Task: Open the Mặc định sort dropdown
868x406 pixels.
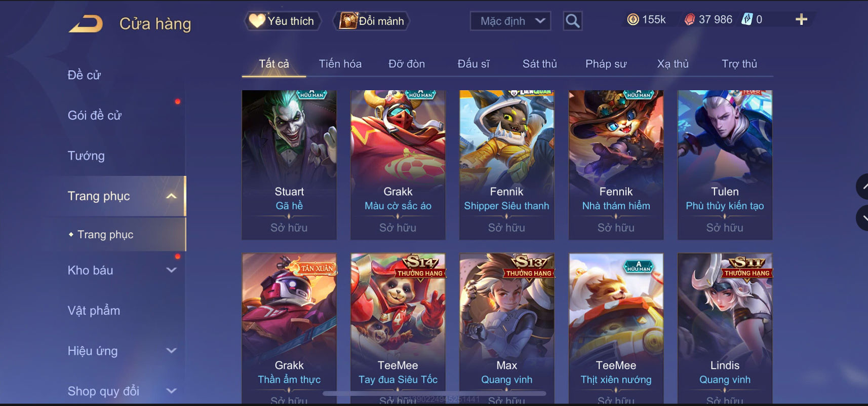Action: pyautogui.click(x=510, y=21)
